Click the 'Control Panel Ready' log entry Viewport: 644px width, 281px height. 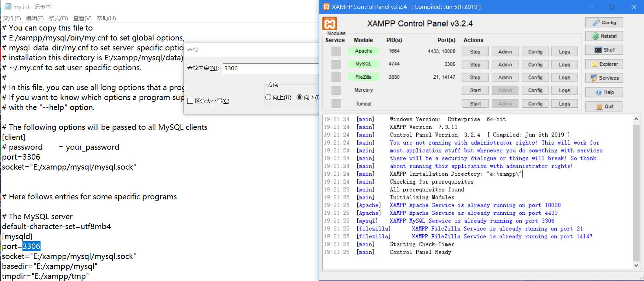[420, 252]
